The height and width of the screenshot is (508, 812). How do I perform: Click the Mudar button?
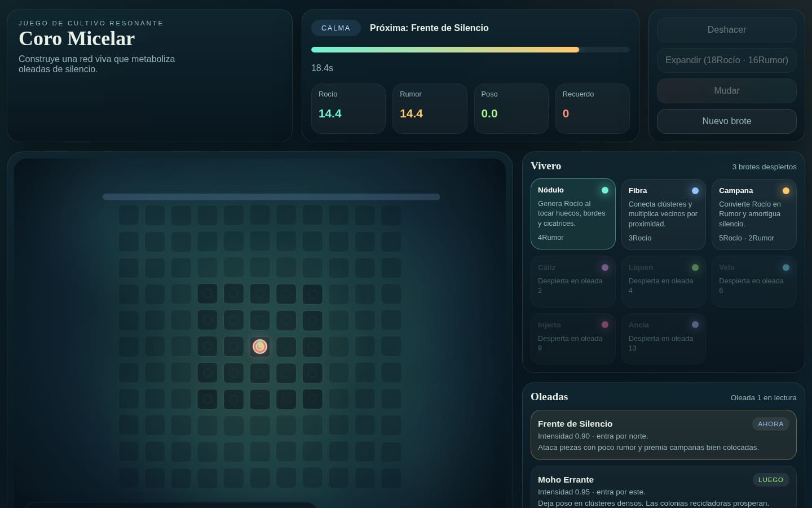click(726, 91)
